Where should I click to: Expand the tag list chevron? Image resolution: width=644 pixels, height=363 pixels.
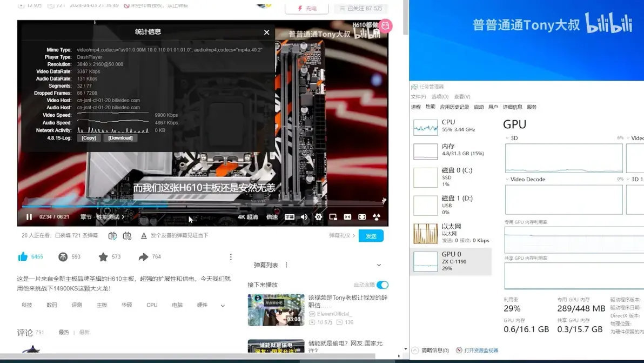223,306
